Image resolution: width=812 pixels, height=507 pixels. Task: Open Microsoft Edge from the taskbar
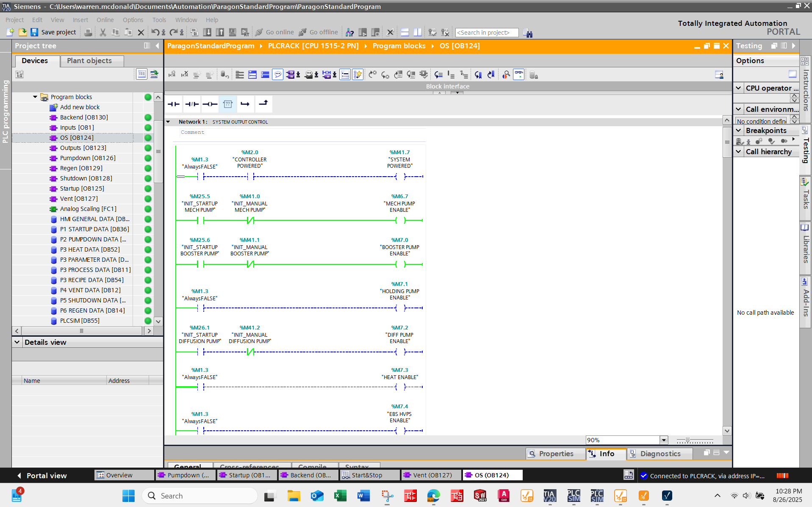click(x=433, y=496)
